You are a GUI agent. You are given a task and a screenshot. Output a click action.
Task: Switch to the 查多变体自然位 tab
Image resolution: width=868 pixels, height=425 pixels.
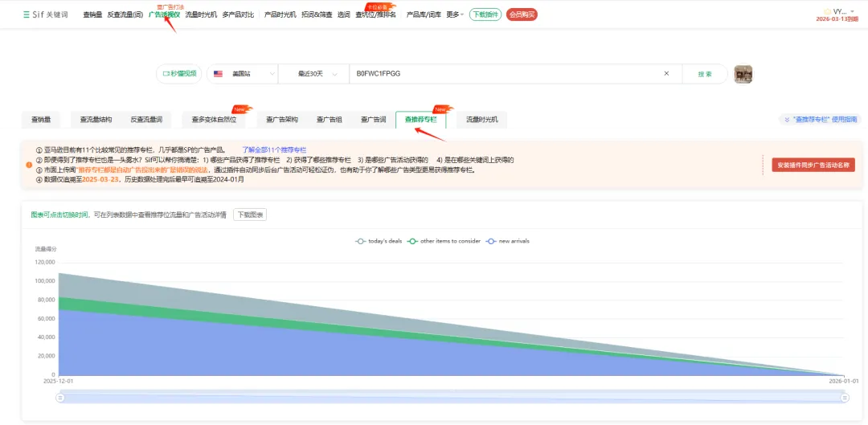coord(214,120)
